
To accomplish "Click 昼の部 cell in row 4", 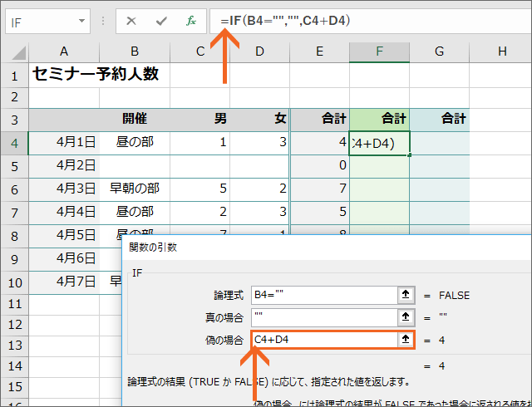I will click(135, 142).
